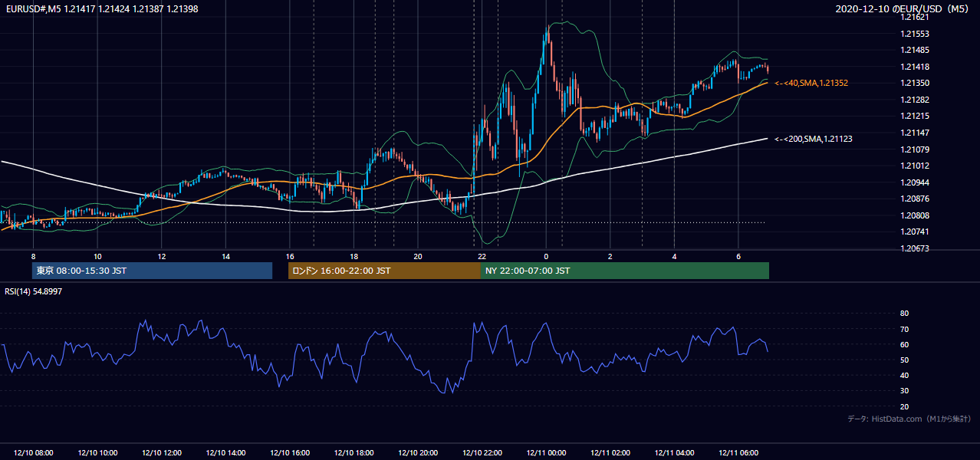Screen dimensions: 980x460
Task: Click hour tick 0 under price chart
Action: coord(546,256)
